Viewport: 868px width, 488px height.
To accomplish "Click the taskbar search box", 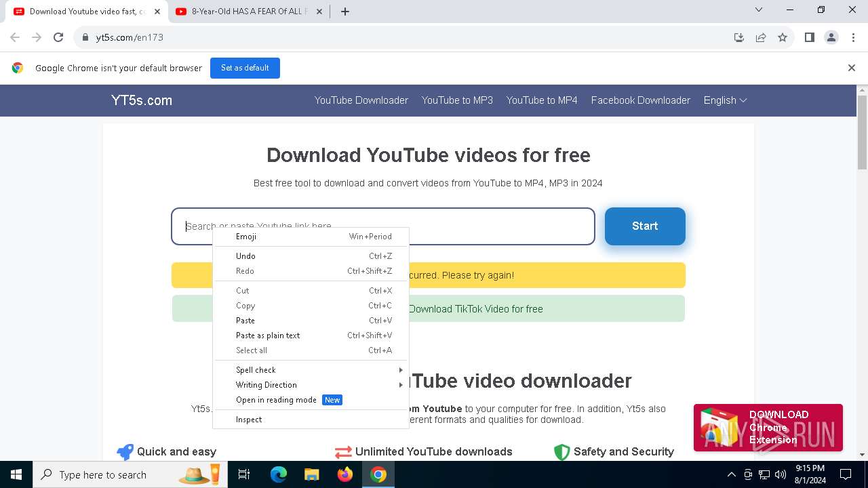I will click(132, 474).
